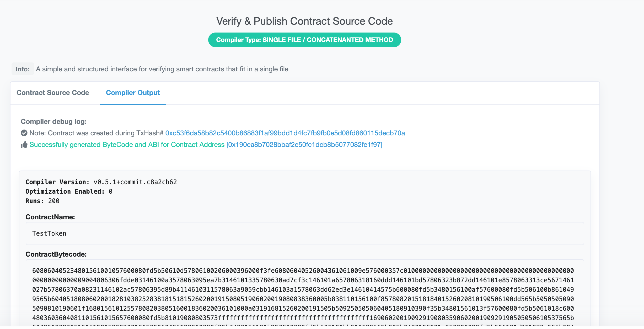
Task: Click the Info label badge
Action: click(x=23, y=69)
